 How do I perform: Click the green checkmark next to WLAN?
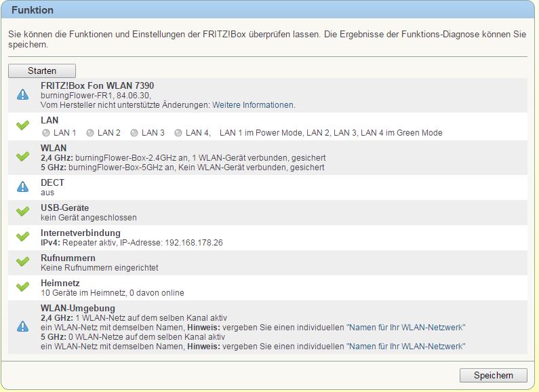coord(22,157)
